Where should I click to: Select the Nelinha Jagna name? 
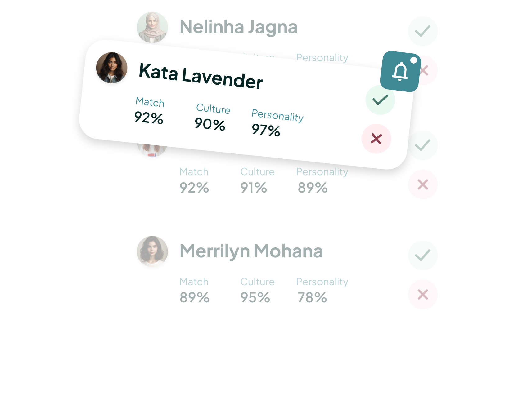click(238, 27)
